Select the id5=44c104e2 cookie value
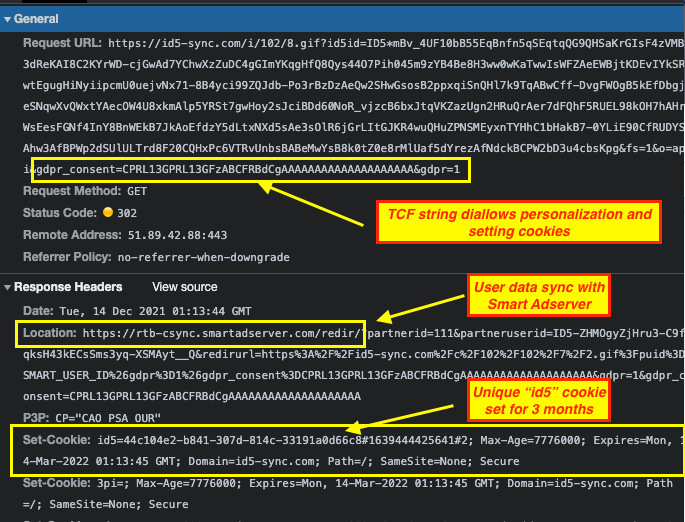The width and height of the screenshot is (685, 522). coord(285,440)
